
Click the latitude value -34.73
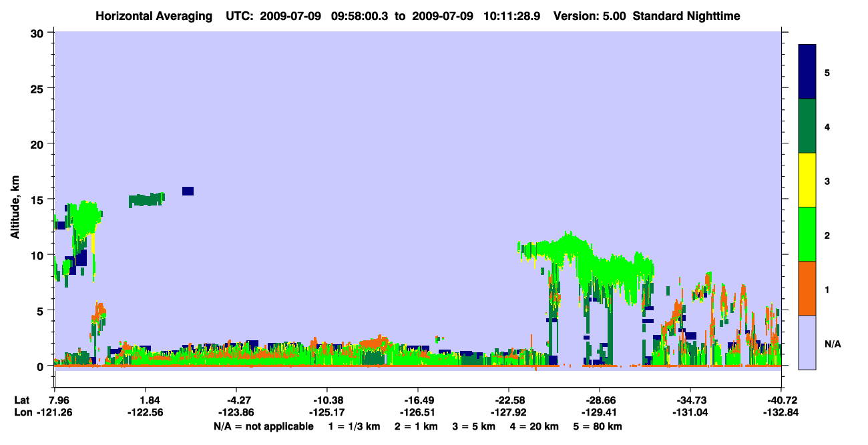[690, 400]
